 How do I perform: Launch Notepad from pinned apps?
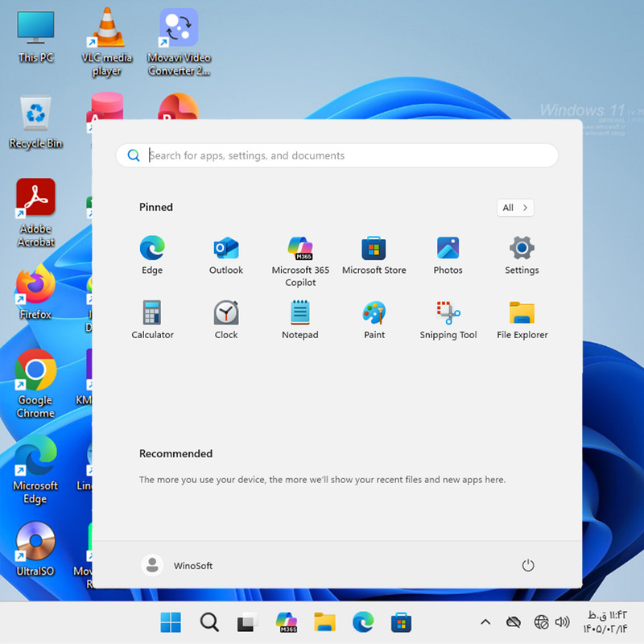[300, 320]
